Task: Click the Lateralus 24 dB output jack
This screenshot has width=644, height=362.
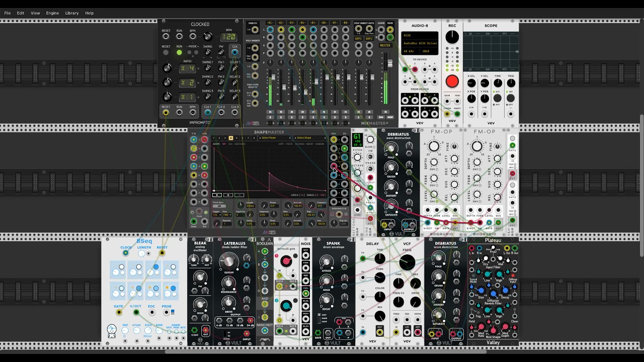Action: click(x=250, y=320)
